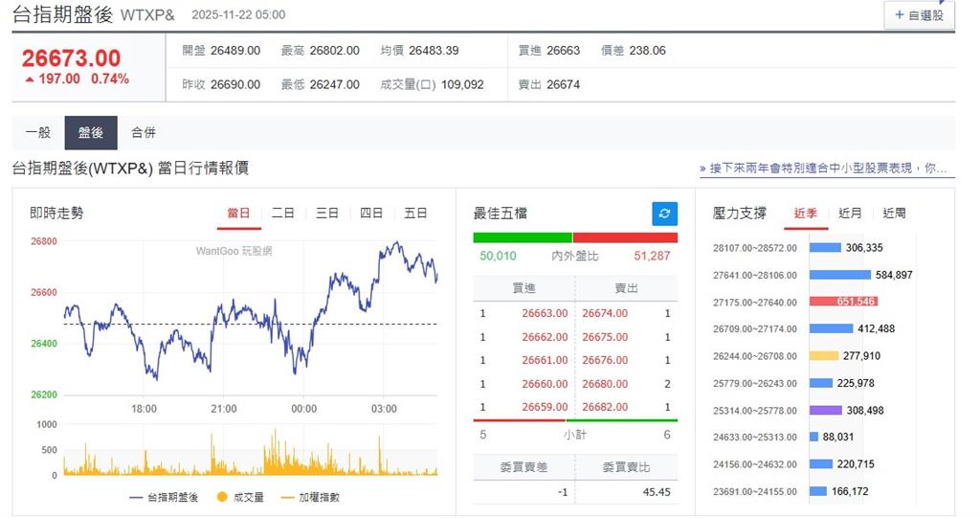
Task: Switch chart to 二日 range
Action: coord(283,214)
